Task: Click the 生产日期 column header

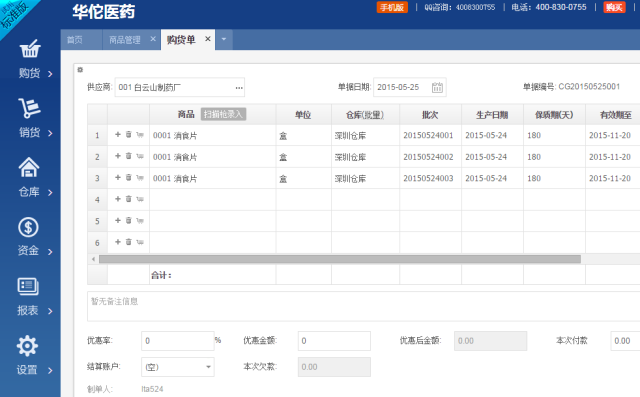Action: pos(492,115)
